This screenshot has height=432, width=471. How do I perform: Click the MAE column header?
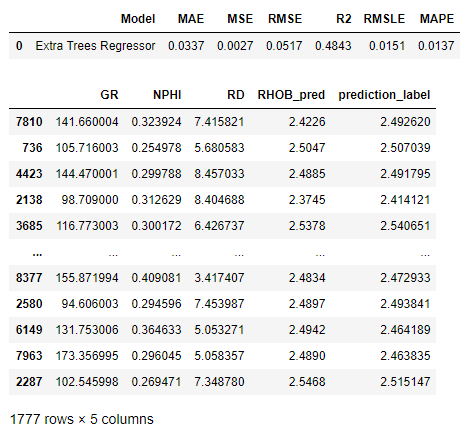pos(191,19)
